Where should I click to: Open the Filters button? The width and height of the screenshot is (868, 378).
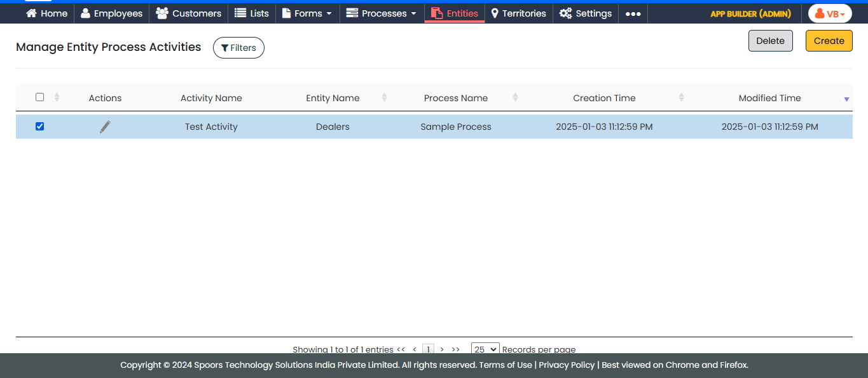pyautogui.click(x=238, y=48)
